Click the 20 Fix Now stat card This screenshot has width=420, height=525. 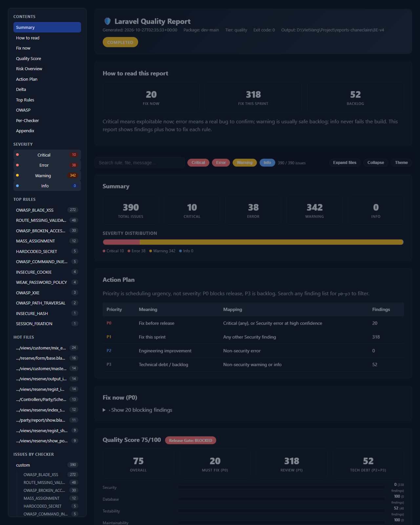(x=151, y=97)
